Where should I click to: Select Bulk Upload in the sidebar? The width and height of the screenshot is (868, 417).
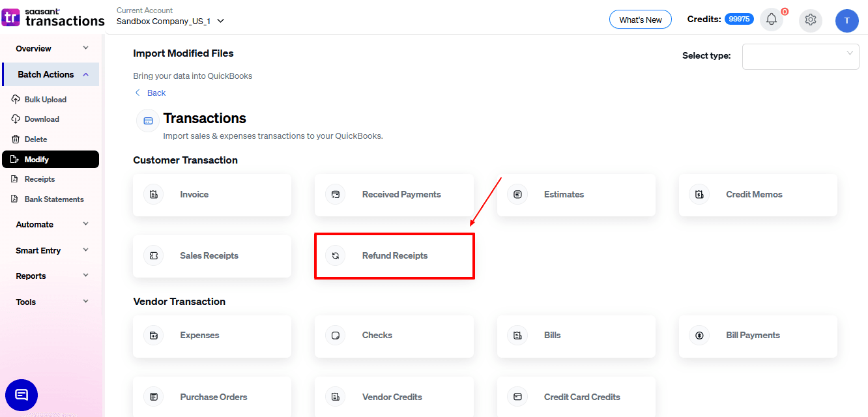coord(45,100)
